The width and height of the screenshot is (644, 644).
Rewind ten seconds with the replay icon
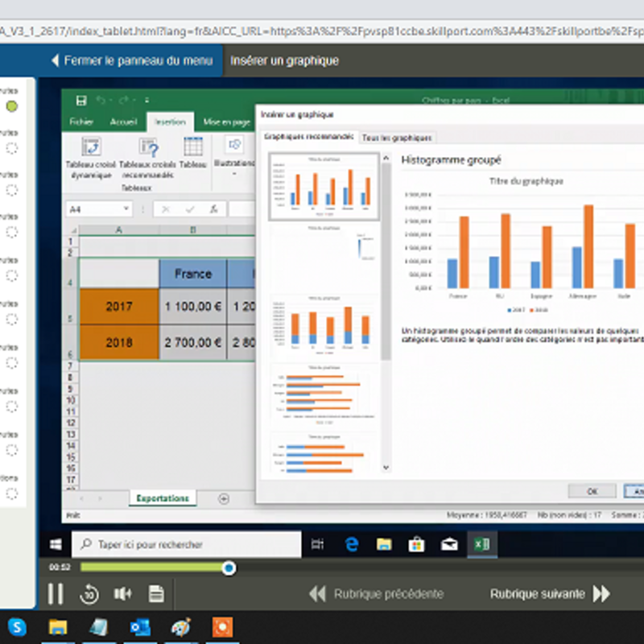click(x=89, y=594)
